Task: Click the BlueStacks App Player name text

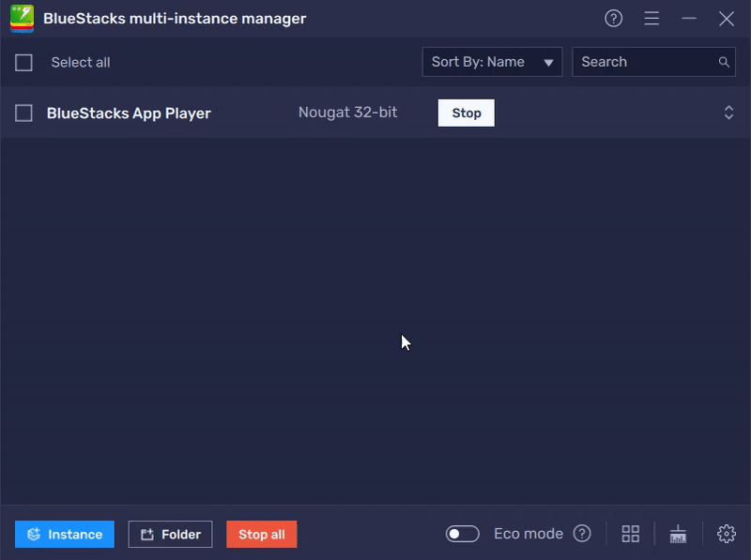Action: (x=129, y=114)
